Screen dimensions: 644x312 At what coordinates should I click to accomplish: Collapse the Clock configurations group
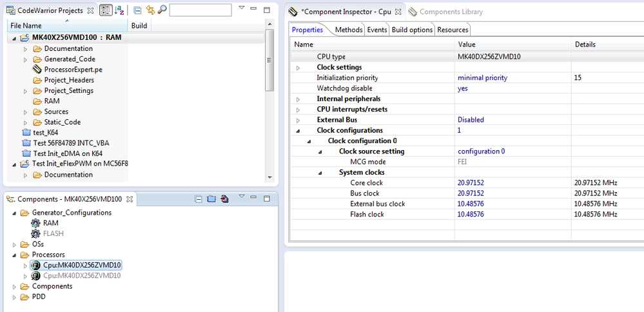click(x=298, y=131)
